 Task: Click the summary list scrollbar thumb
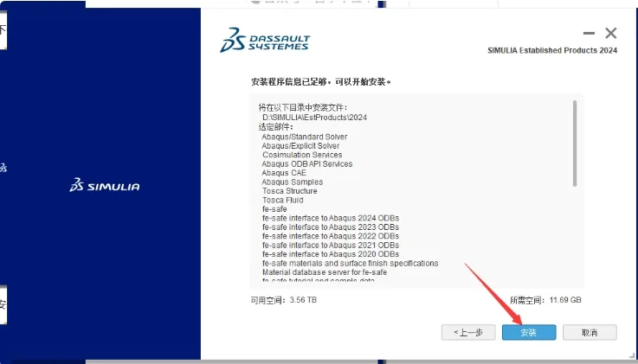coord(575,144)
